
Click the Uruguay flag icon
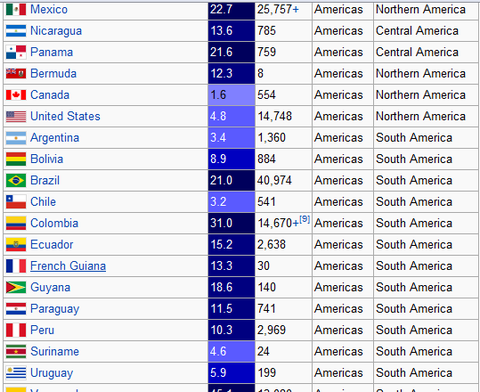(16, 373)
